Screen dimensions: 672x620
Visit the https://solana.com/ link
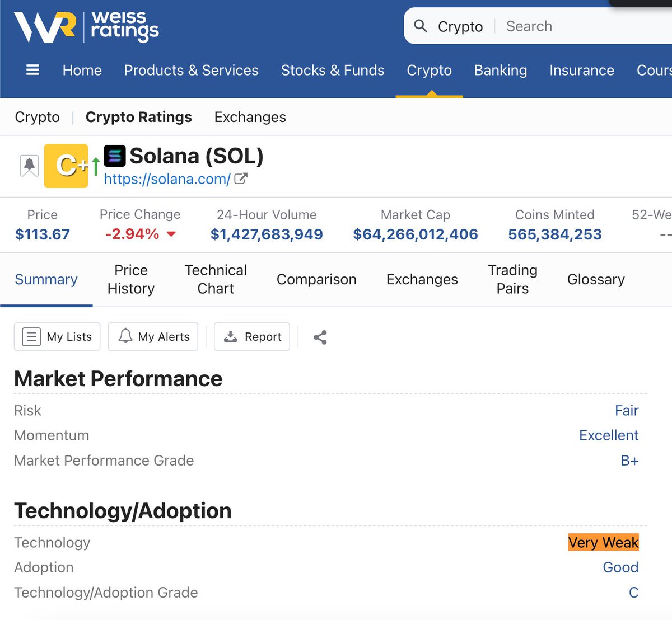(x=167, y=179)
